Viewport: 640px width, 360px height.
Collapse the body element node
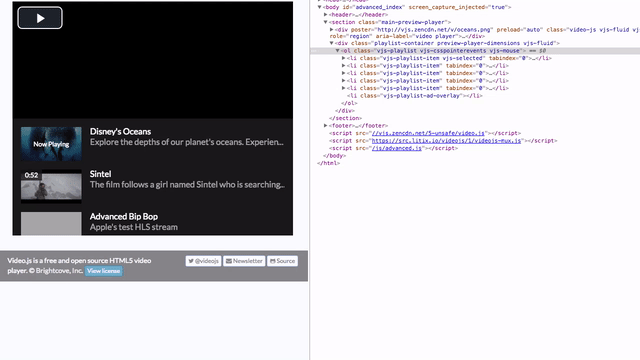[320, 7]
